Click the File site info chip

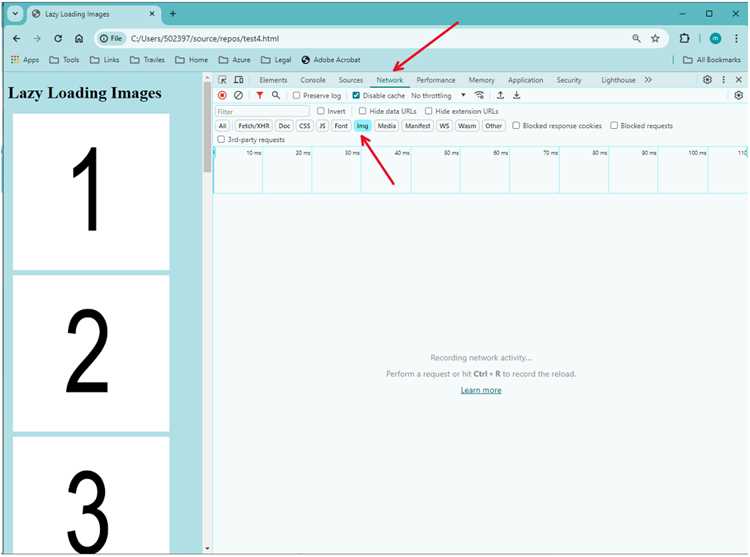pyautogui.click(x=111, y=38)
